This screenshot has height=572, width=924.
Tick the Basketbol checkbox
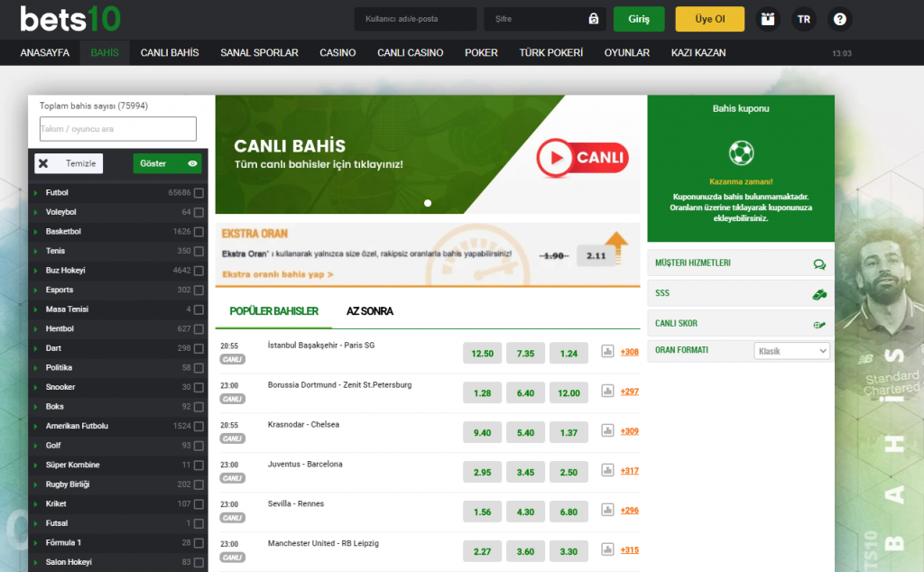tap(199, 232)
